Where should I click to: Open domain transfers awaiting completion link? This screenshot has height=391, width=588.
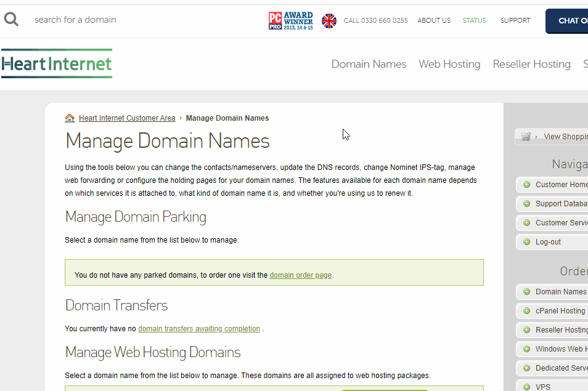[198, 329]
